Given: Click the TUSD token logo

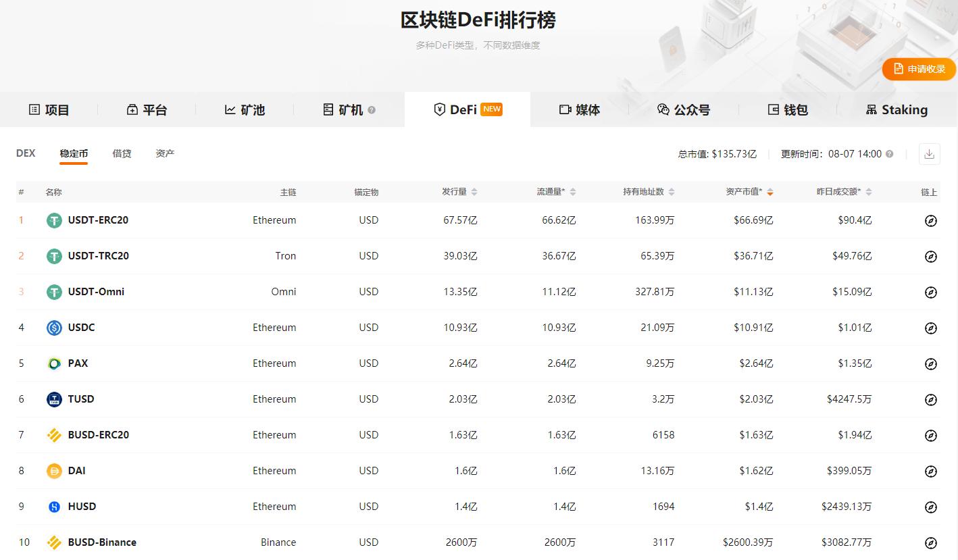Looking at the screenshot, I should [x=54, y=399].
